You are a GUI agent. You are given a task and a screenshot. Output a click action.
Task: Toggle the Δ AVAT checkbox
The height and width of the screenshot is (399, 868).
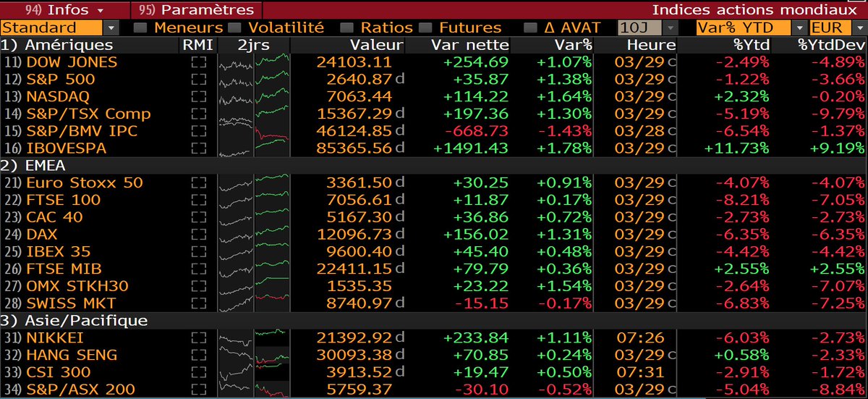(x=530, y=28)
